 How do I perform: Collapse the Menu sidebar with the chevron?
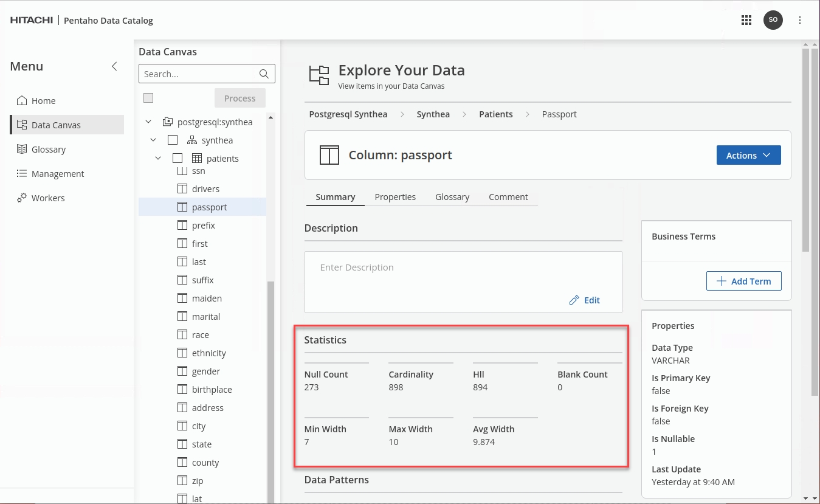point(114,66)
